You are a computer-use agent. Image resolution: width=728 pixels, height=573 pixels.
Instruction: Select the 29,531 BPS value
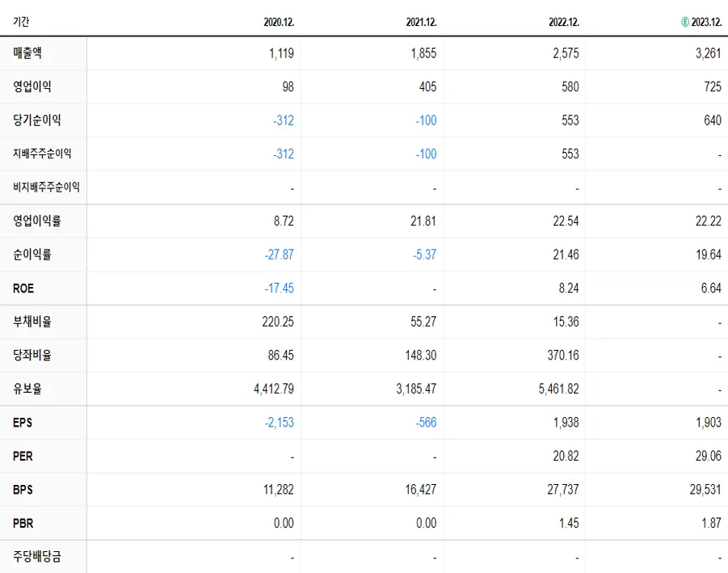pos(705,490)
